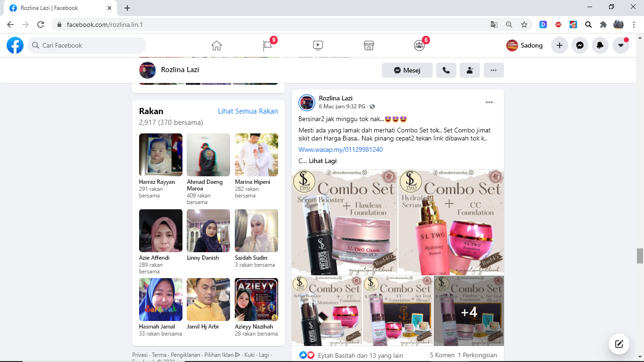Bookmark this page with star icon

click(x=524, y=25)
